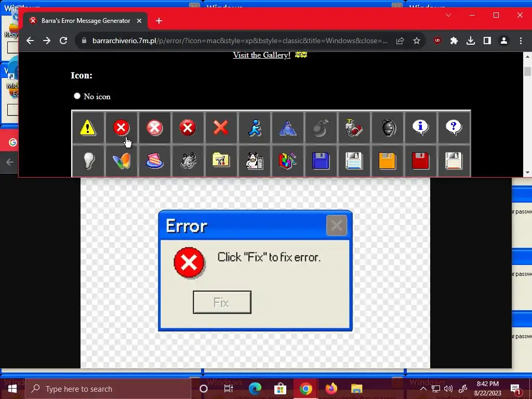
Task: Expand the tab search chevron
Action: [x=448, y=15]
